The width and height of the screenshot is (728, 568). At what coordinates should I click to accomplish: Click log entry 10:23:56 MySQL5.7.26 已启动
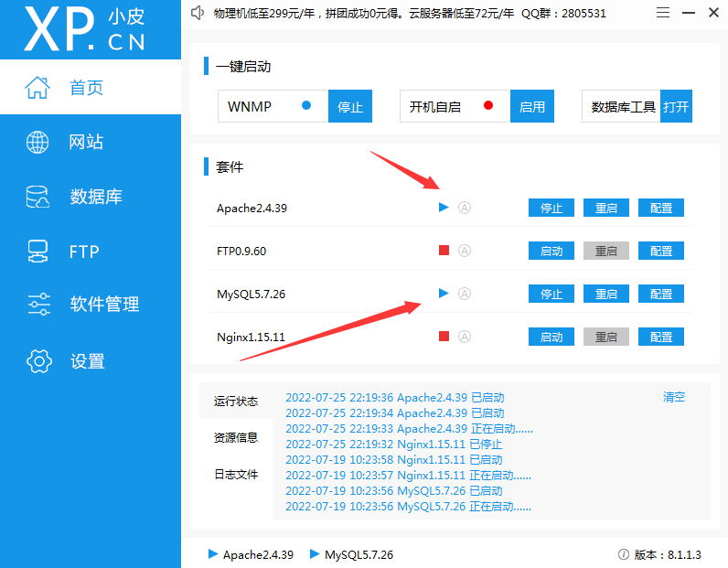point(393,491)
